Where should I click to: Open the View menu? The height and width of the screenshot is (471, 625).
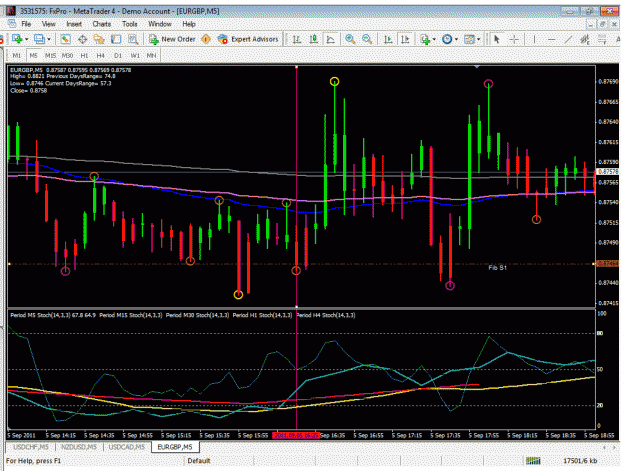point(49,24)
